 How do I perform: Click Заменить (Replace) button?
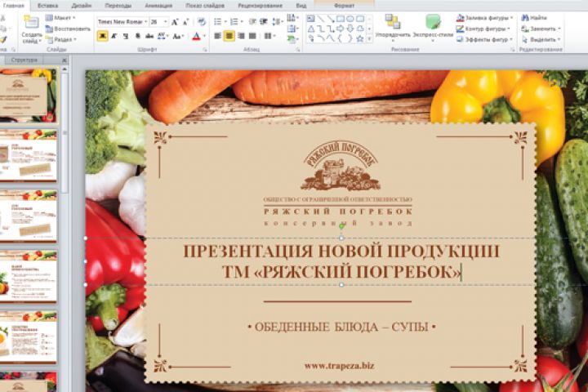coord(541,29)
